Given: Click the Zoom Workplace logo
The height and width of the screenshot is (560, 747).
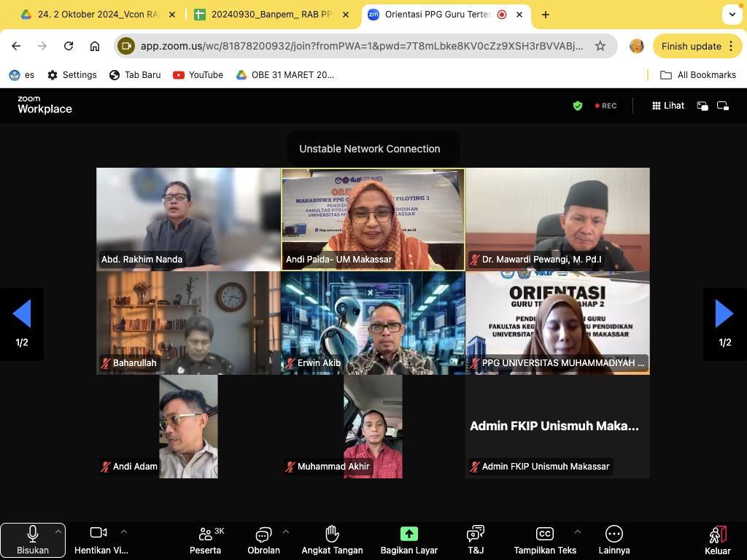Looking at the screenshot, I should coord(44,105).
